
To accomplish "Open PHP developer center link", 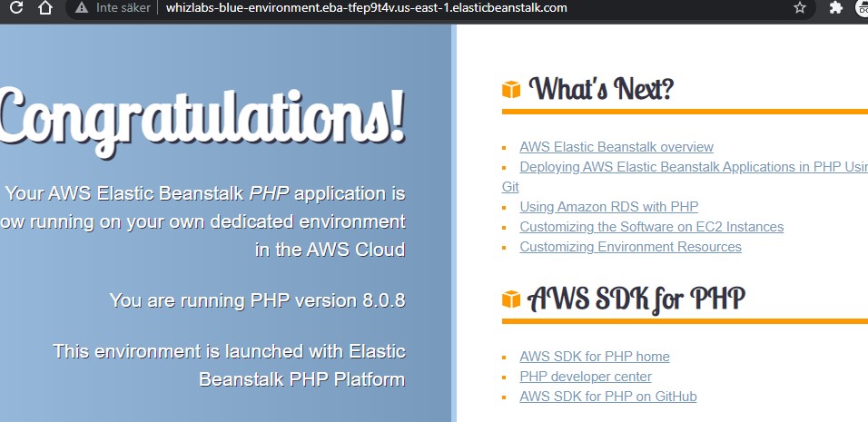I will 585,377.
